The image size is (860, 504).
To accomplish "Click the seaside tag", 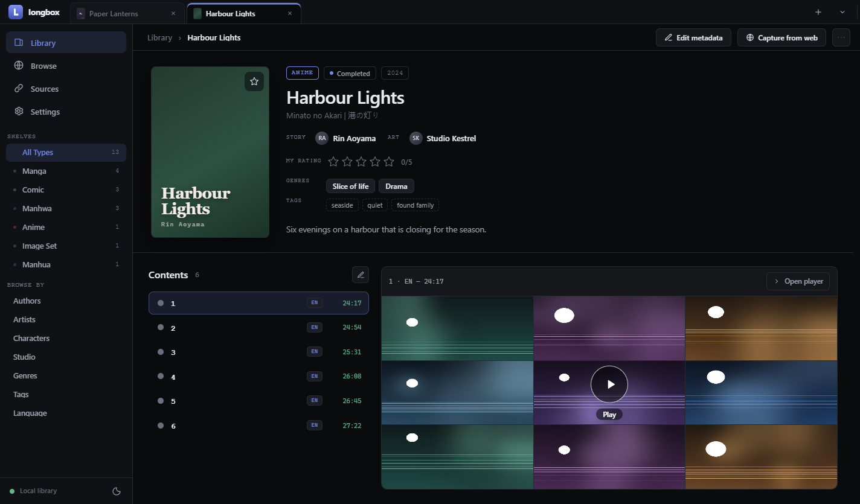I will click(x=342, y=205).
